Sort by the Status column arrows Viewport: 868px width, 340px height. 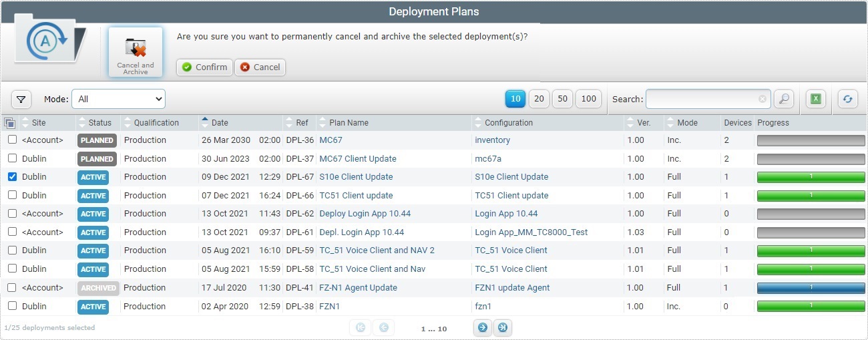(x=82, y=123)
